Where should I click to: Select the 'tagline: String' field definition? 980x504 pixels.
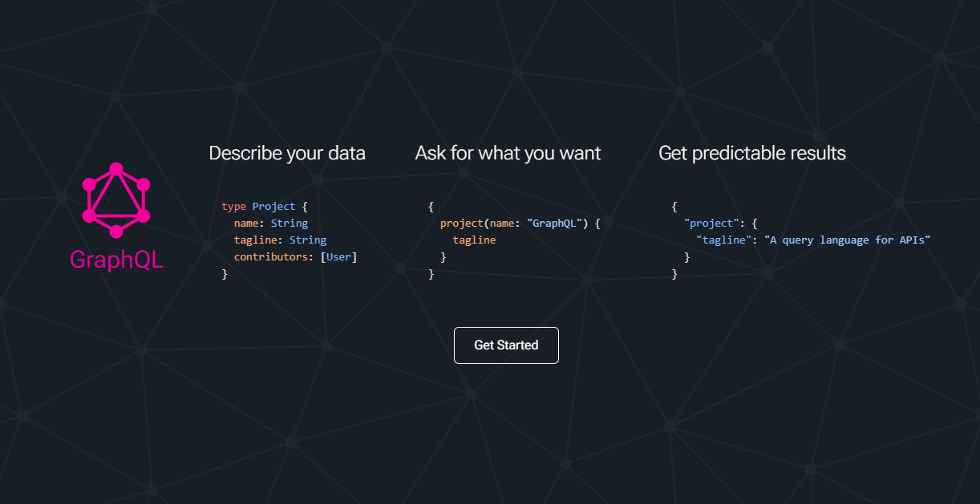pyautogui.click(x=280, y=240)
